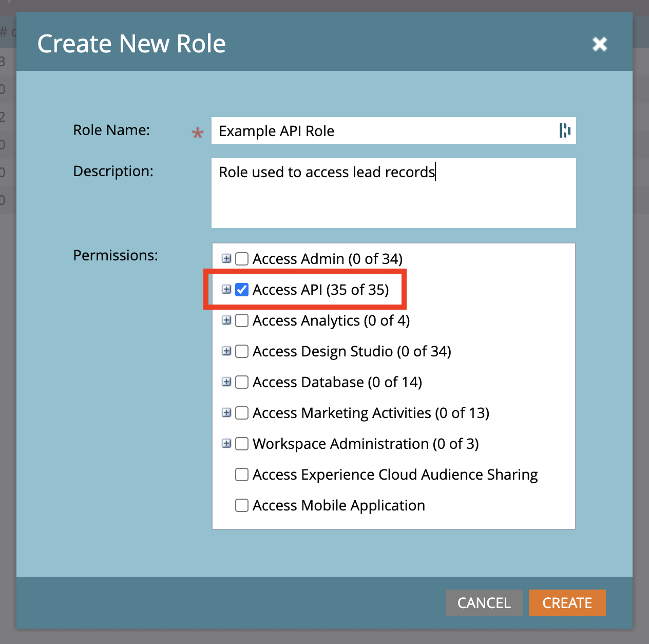This screenshot has width=649, height=644.
Task: Tick the Access Design Studio checkbox
Action: 242,351
